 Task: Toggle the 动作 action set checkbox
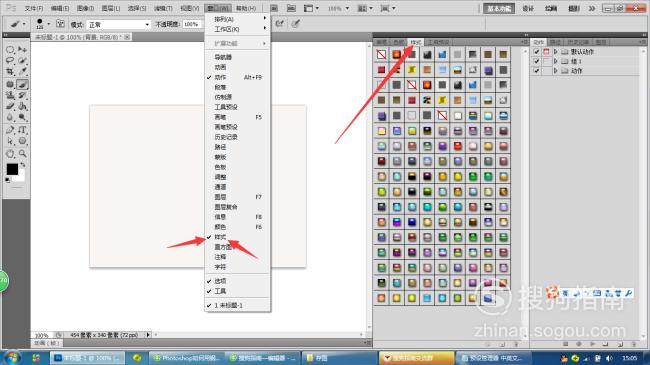(x=536, y=71)
